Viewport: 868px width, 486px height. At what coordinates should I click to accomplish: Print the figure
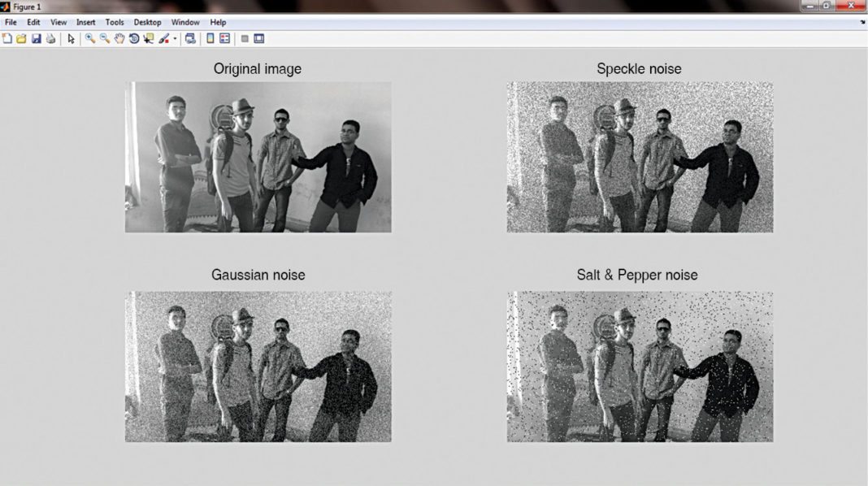(x=50, y=37)
